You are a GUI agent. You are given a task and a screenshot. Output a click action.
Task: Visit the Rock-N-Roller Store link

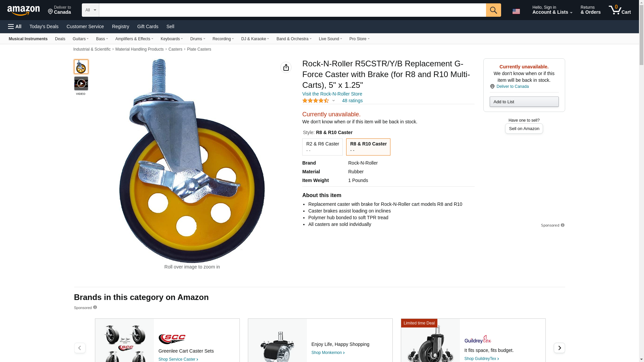332,94
